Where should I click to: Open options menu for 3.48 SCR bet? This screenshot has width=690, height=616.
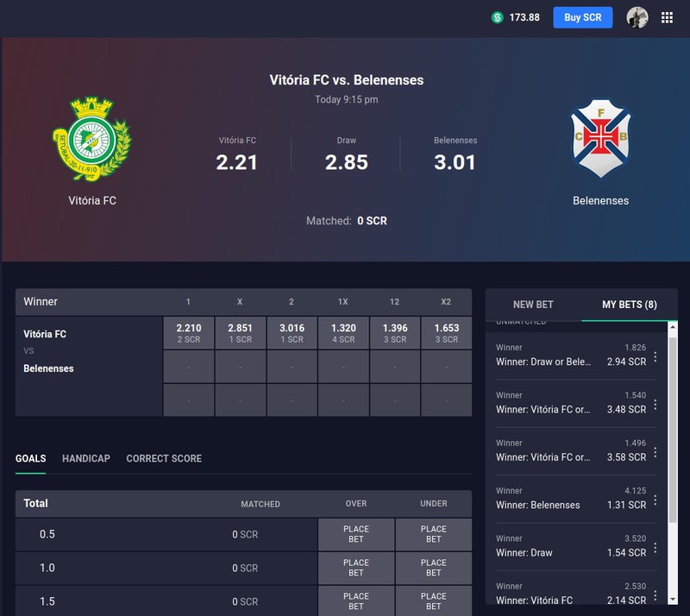click(655, 405)
